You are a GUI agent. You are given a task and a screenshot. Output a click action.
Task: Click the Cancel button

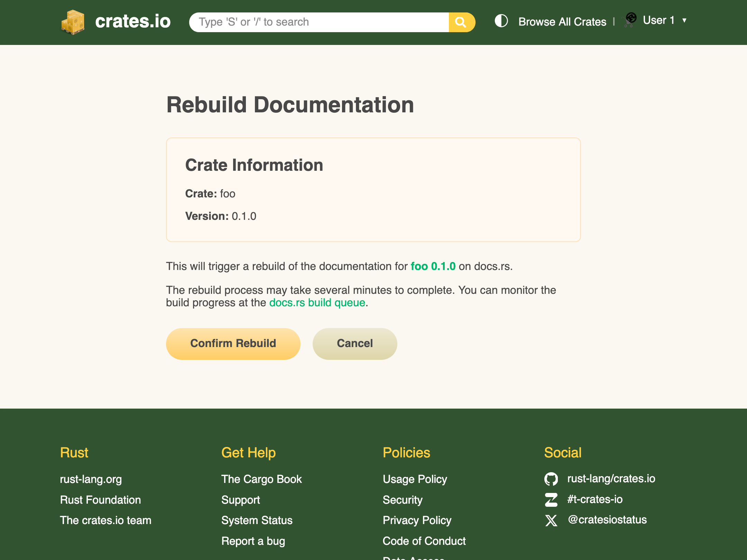[x=354, y=343]
